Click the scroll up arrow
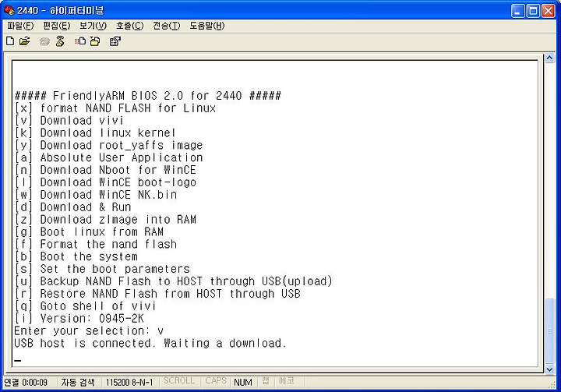The height and width of the screenshot is (392, 561). (x=550, y=58)
